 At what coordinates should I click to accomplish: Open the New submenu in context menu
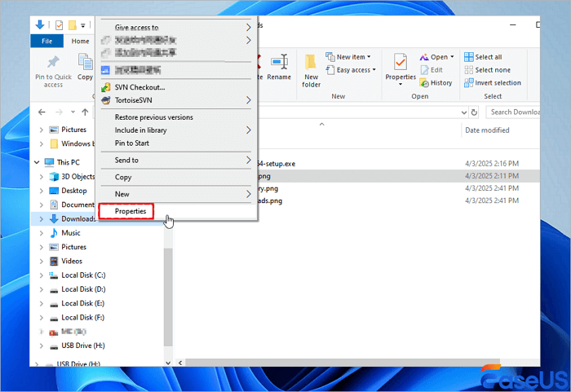[x=176, y=194]
